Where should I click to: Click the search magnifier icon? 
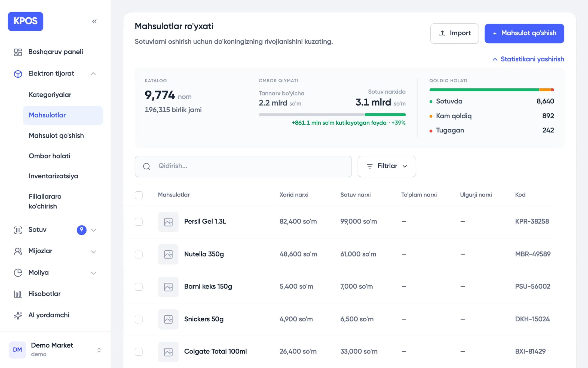point(147,166)
